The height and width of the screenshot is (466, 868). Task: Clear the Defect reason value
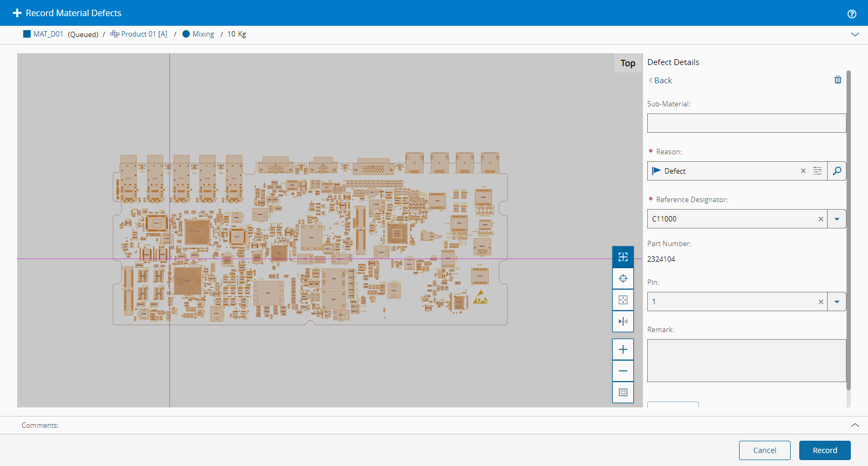point(803,171)
